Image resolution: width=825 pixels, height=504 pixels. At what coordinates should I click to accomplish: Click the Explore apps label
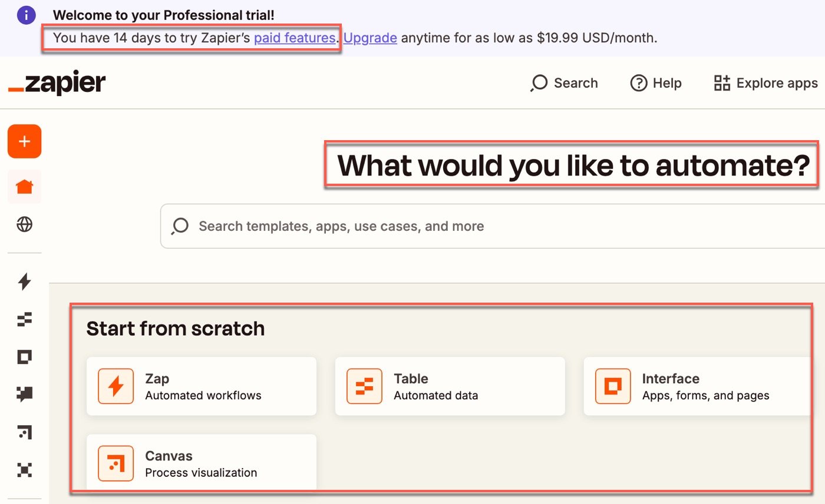[777, 83]
